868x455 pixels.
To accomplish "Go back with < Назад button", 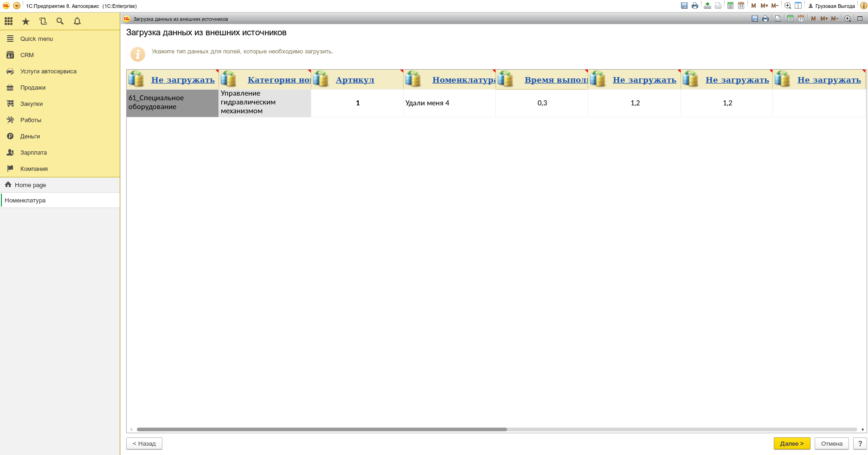I will pos(144,444).
